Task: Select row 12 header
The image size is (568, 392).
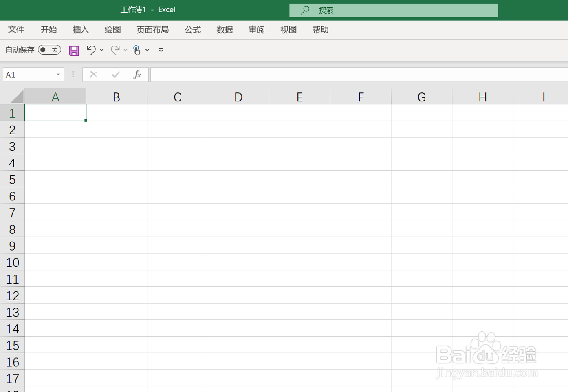Action: coord(12,295)
